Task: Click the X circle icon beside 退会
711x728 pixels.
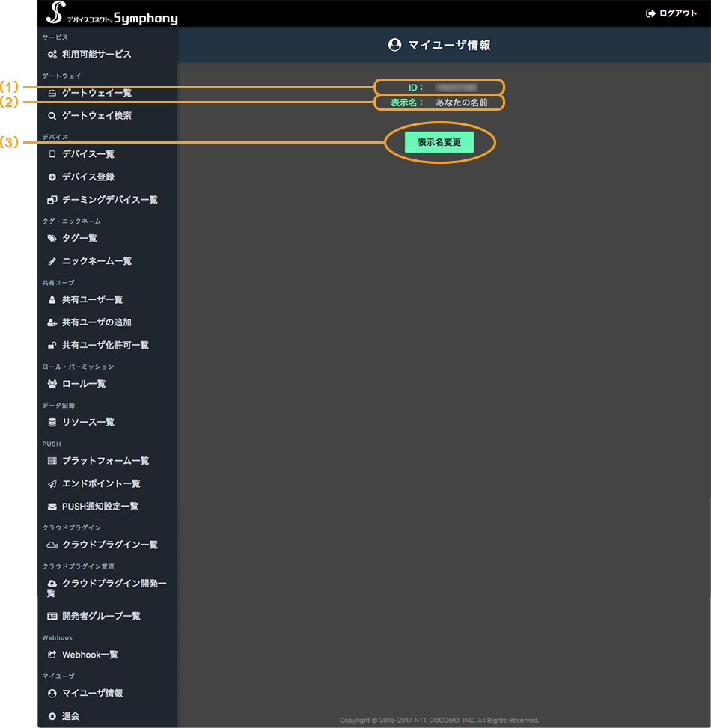Action: [52, 716]
